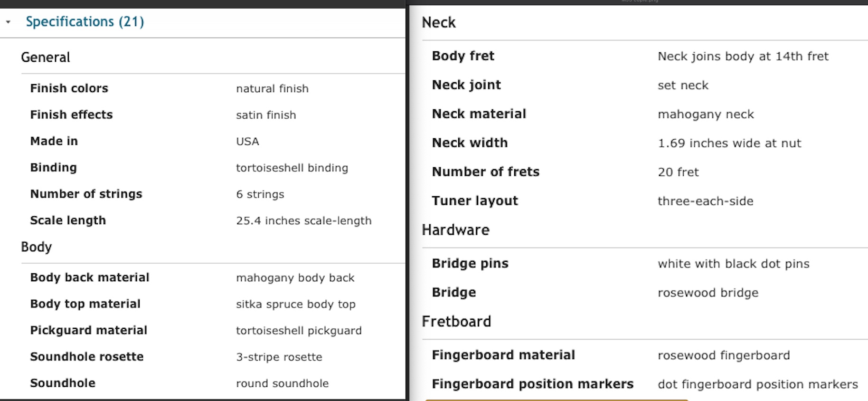Select the Hardware section heading
Viewport: 868px width, 401px height.
pos(456,230)
